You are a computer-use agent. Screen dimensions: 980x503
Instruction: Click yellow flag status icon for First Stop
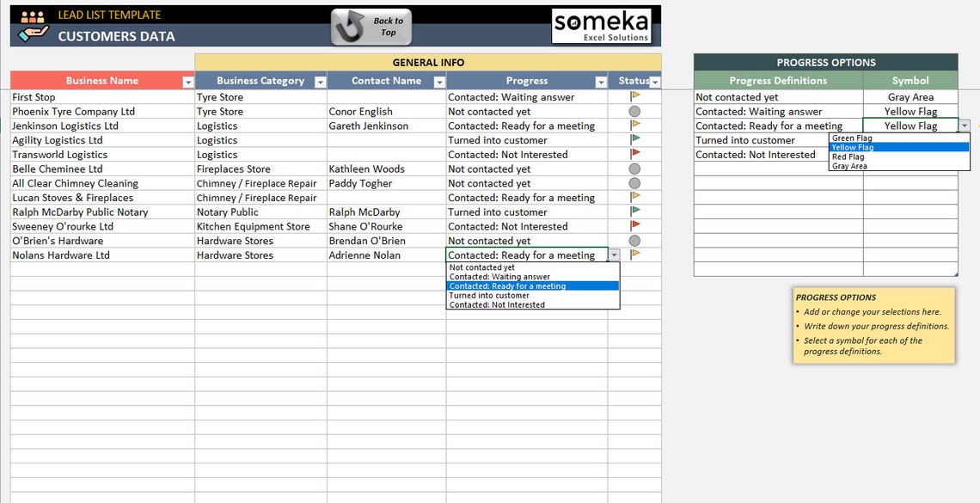point(635,96)
